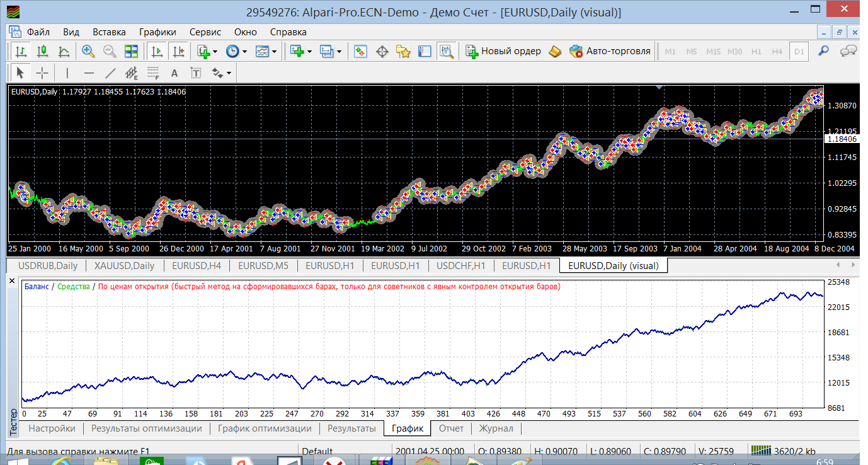The width and height of the screenshot is (868, 465).
Task: Switch to the XAUUSD,Daily chart tab
Action: click(x=125, y=266)
